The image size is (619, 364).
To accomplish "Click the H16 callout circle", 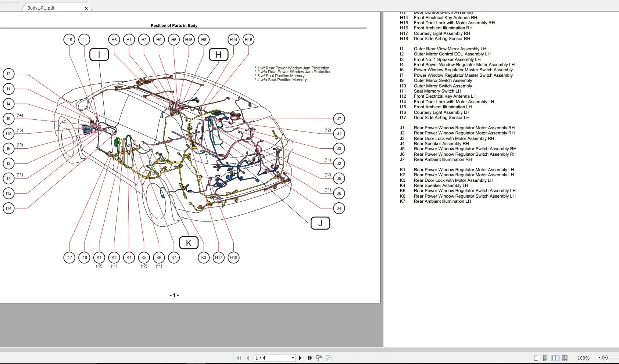I will 189,40.
